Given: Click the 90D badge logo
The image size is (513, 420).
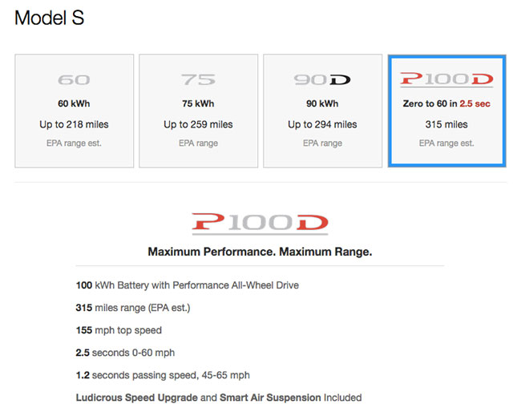Looking at the screenshot, I should click(x=322, y=80).
